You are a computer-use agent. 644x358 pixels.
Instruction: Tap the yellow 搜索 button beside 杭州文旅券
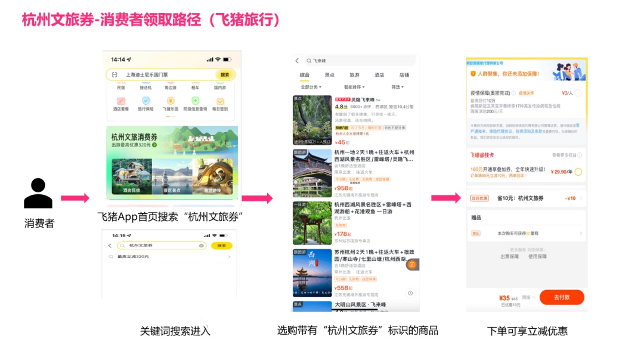pyautogui.click(x=221, y=245)
